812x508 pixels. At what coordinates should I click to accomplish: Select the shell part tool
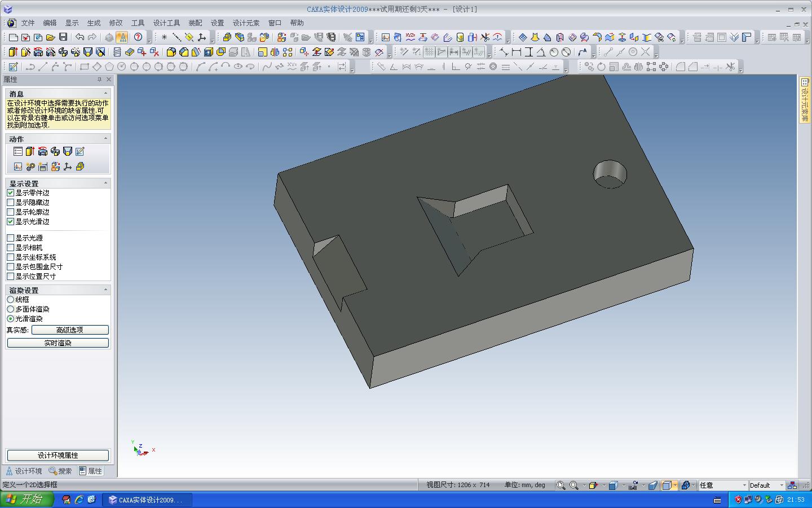tap(209, 52)
